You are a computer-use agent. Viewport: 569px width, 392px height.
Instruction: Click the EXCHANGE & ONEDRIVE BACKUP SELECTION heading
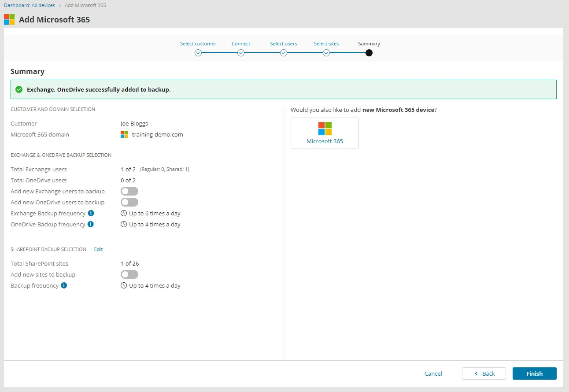61,155
